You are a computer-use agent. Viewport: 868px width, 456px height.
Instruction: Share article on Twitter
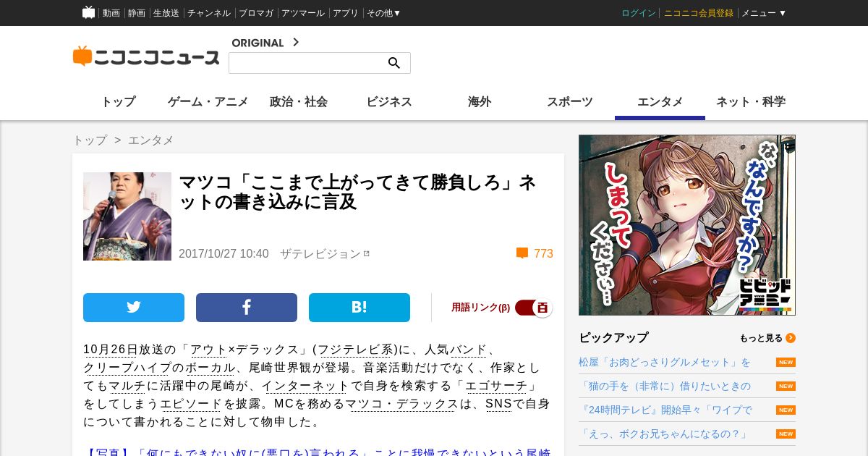pos(134,308)
